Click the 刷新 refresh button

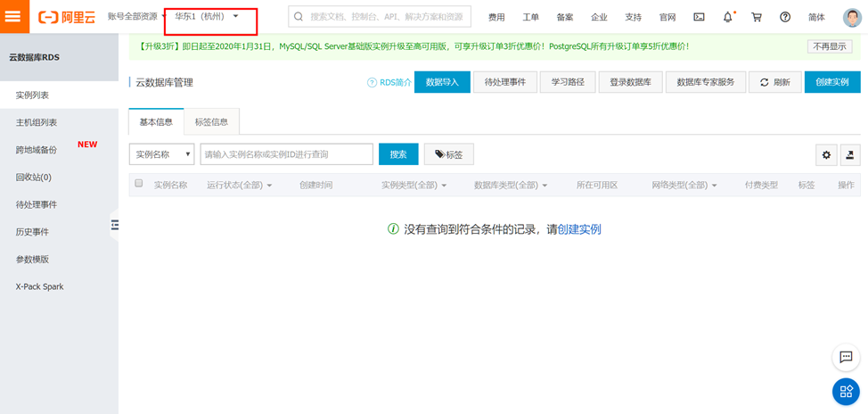coord(775,82)
